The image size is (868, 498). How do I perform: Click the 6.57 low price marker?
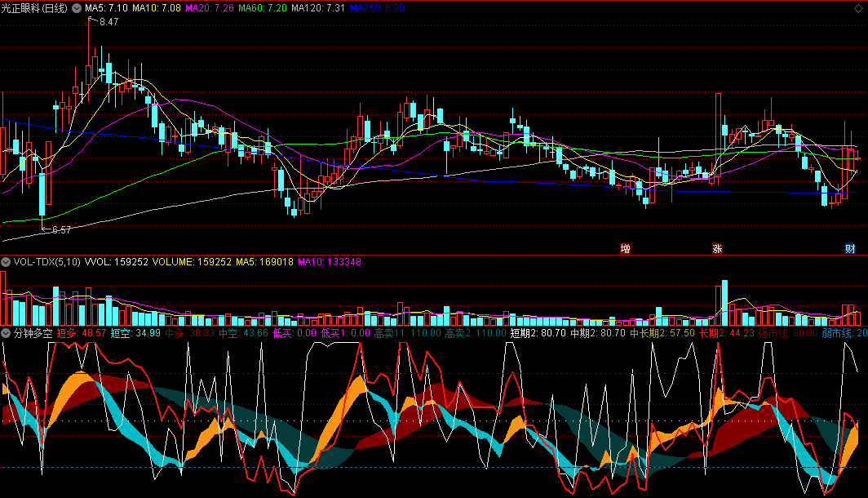point(61,230)
